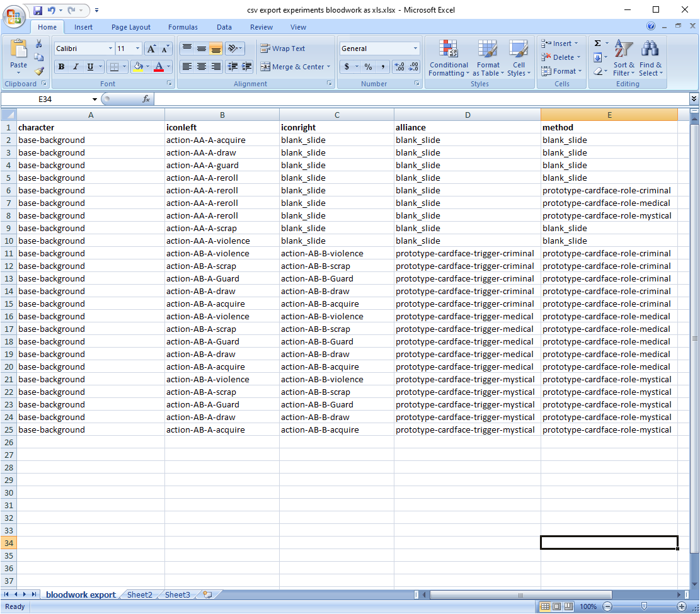700x614 pixels.
Task: Apply middle vertical alignment
Action: tap(202, 48)
